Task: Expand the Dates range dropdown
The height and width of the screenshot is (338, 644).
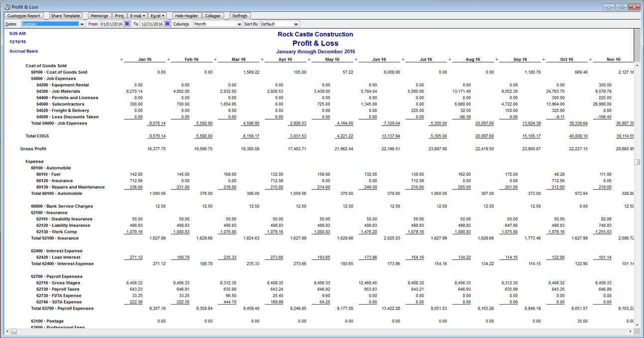Action: click(82, 24)
